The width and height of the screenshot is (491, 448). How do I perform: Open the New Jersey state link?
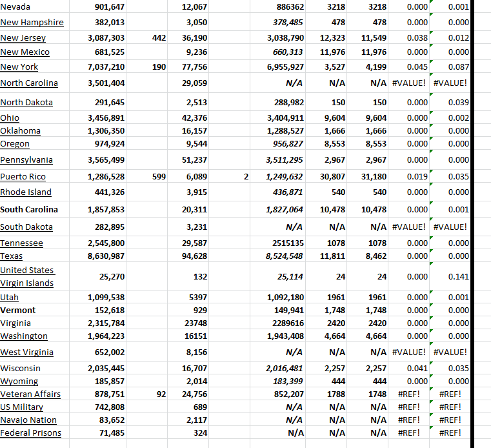[23, 38]
